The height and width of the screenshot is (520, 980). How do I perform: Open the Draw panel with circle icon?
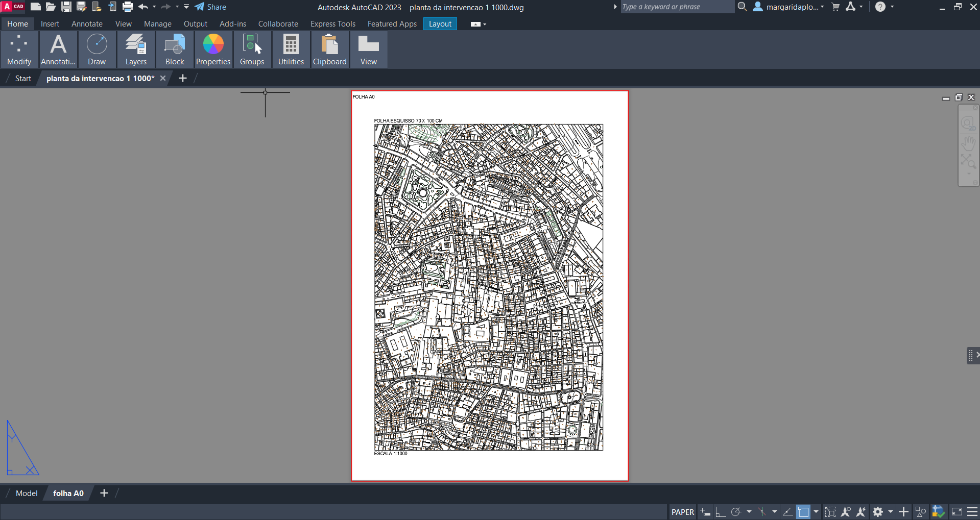tap(97, 49)
